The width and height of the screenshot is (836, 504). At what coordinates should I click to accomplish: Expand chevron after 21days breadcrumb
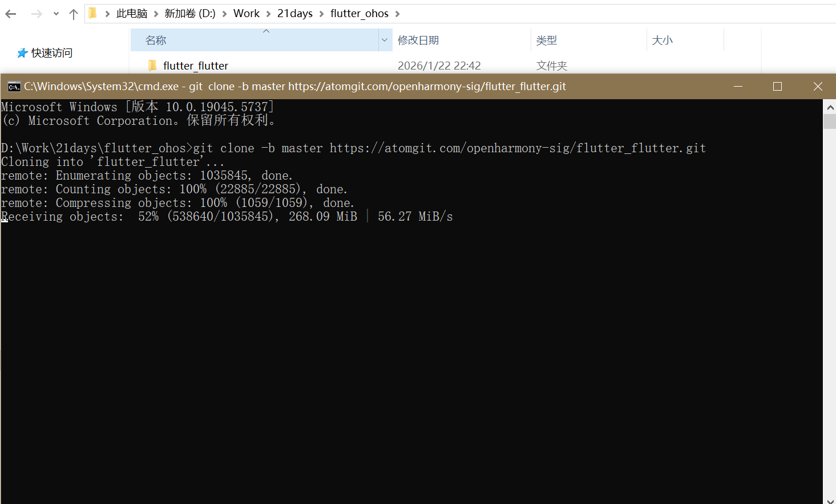[321, 14]
